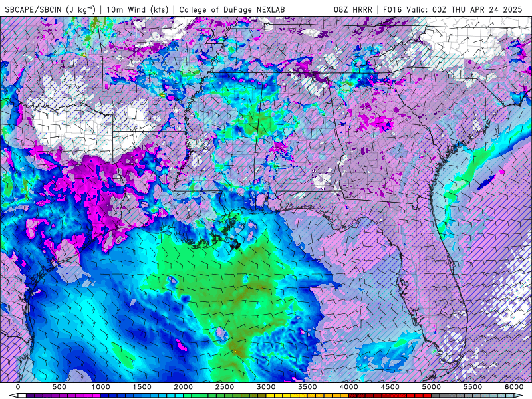Click the SBCAPE/SBCIN (J kg⁻¹) title text
The height and width of the screenshot is (399, 532).
click(x=51, y=9)
